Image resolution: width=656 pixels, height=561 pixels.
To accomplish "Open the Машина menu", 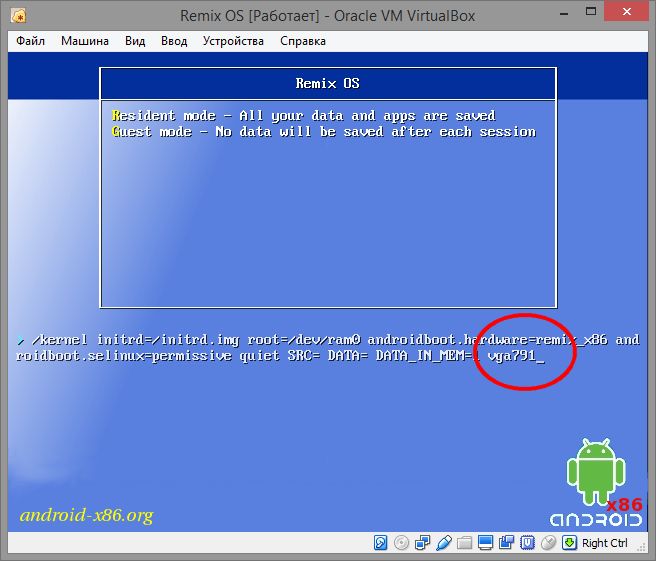I will point(85,41).
